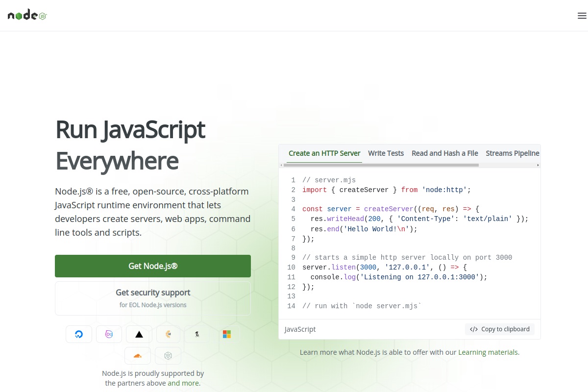The image size is (588, 392).
Task: Click the tab strip horizontal scrollbar thumb
Action: (x=381, y=165)
